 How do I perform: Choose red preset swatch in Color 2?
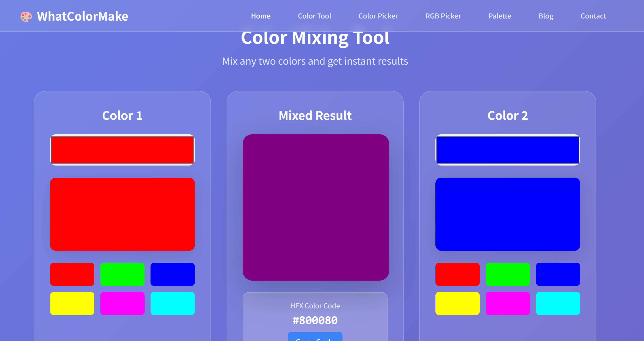coord(457,274)
